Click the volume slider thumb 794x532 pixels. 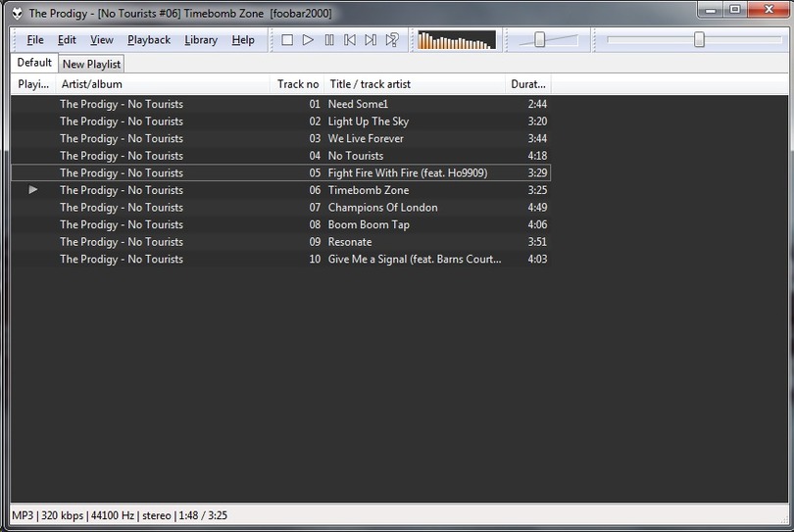540,39
